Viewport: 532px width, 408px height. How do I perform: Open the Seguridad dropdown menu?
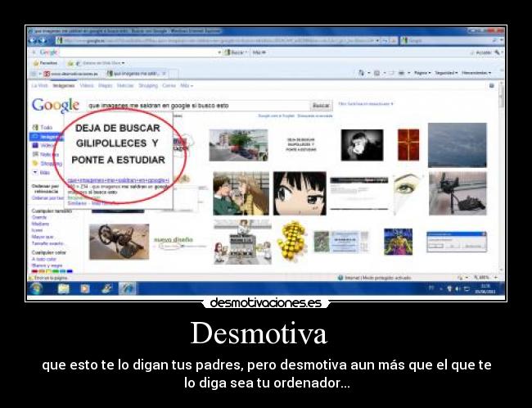click(x=446, y=73)
